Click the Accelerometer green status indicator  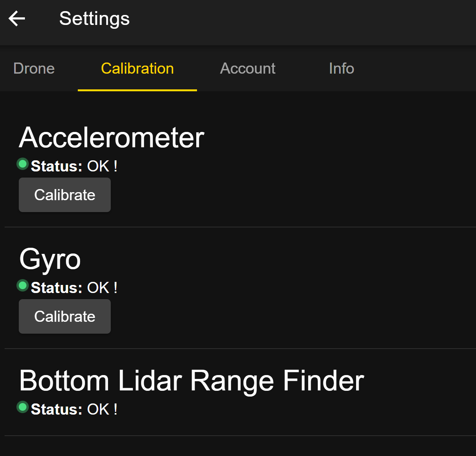pos(23,164)
